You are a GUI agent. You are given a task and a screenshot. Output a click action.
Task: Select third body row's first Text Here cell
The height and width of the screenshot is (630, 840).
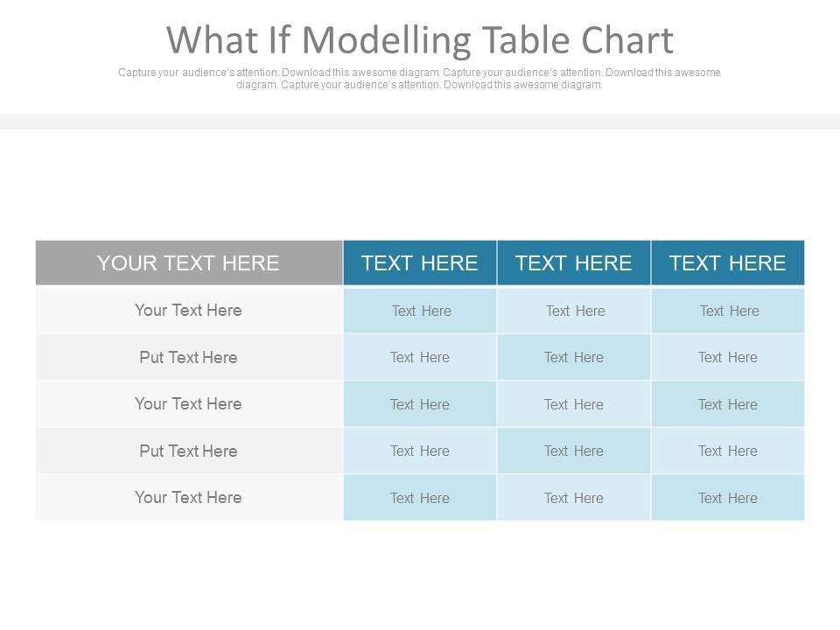pyautogui.click(x=420, y=404)
